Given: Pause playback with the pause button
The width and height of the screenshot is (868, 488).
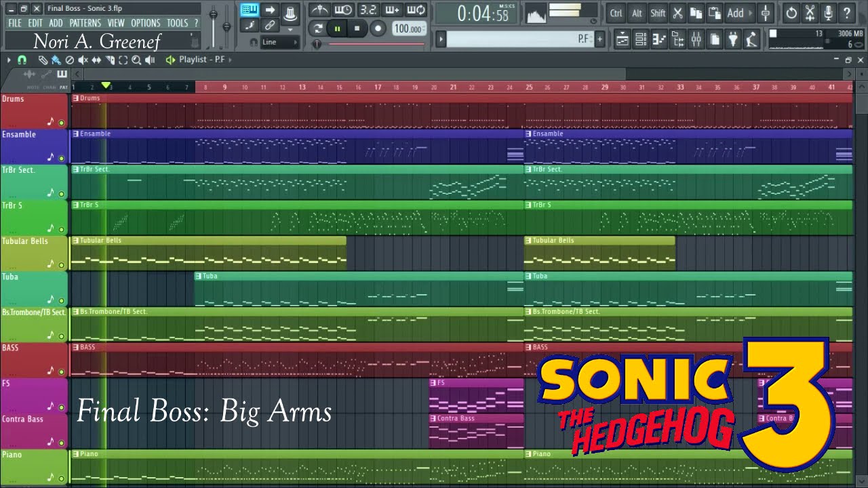Looking at the screenshot, I should pyautogui.click(x=337, y=28).
